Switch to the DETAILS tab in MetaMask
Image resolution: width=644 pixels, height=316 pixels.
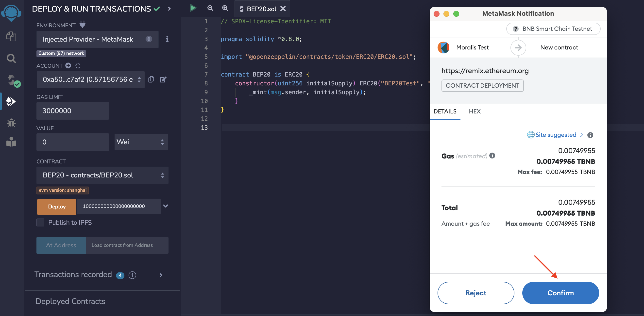pyautogui.click(x=445, y=111)
